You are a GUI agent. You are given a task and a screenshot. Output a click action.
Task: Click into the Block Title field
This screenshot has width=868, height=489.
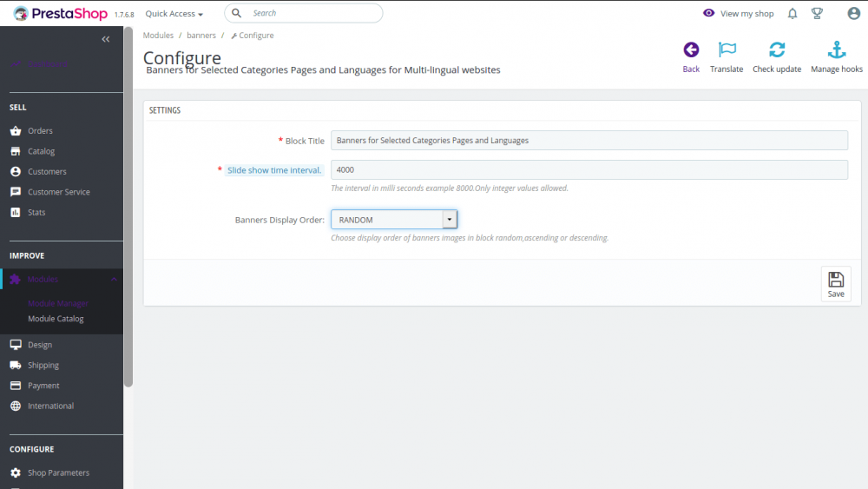589,141
